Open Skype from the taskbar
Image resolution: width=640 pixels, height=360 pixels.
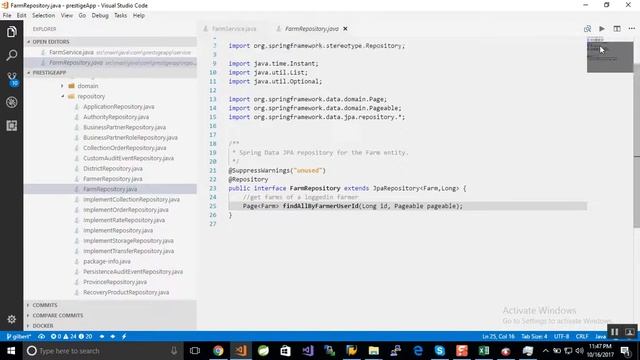coord(440,351)
